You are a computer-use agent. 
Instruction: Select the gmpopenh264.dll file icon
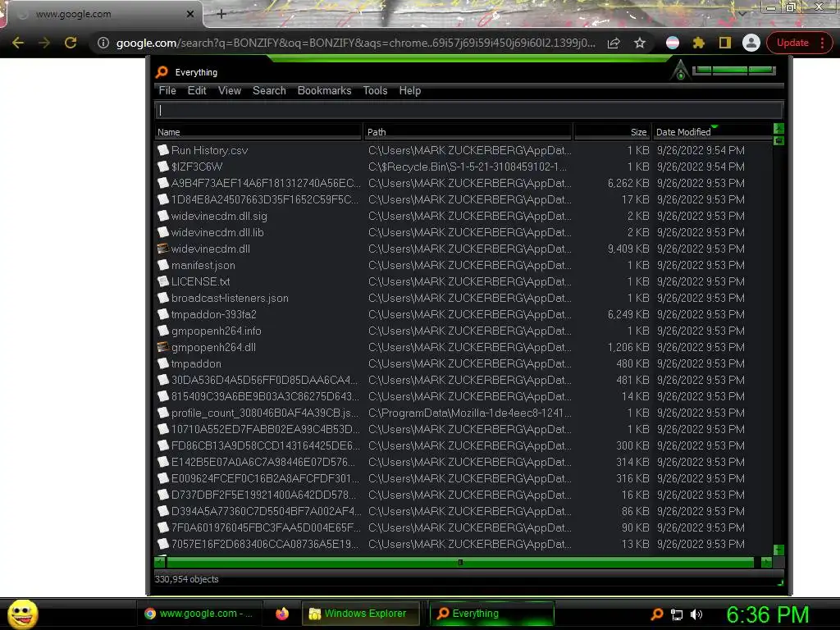[x=163, y=347]
